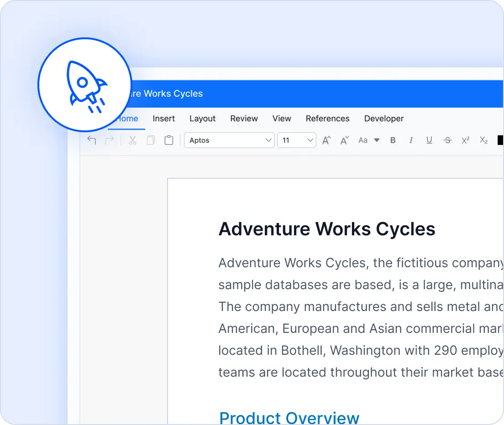The height and width of the screenshot is (425, 504).
Task: Open the Aptos font family dropdown
Action: point(229,140)
